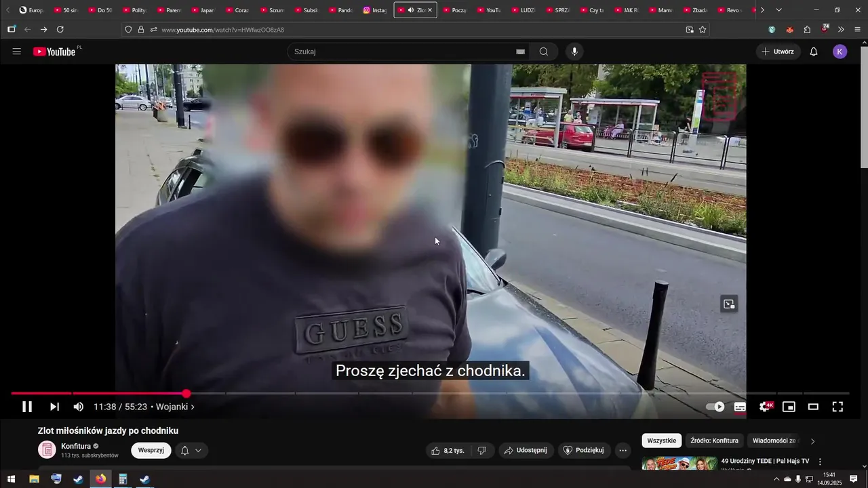Image resolution: width=868 pixels, height=488 pixels.
Task: Close the current YouTube tab
Action: click(x=430, y=10)
